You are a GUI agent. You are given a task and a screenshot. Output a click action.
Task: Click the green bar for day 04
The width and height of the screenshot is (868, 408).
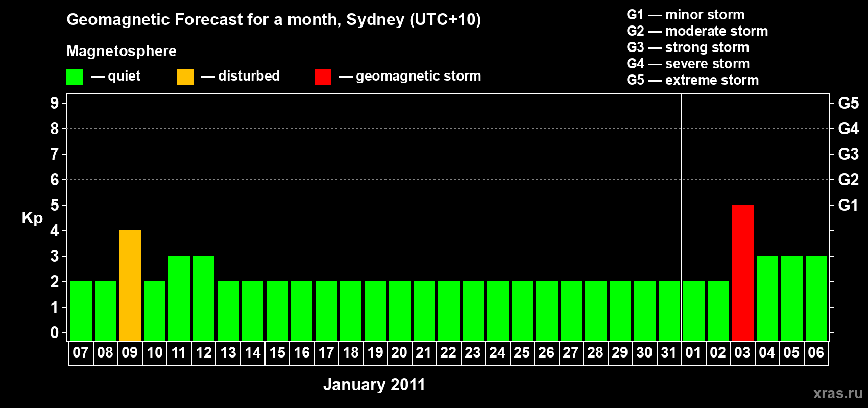pos(767,298)
